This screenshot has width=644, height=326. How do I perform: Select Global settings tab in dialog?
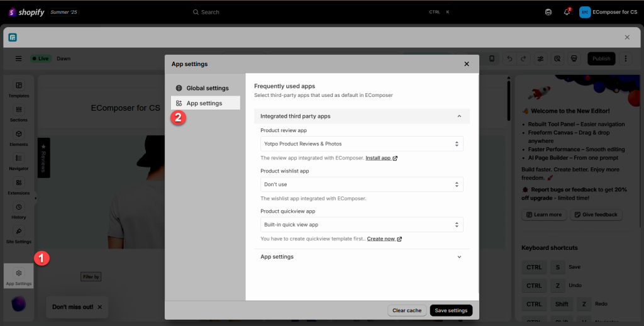point(206,88)
